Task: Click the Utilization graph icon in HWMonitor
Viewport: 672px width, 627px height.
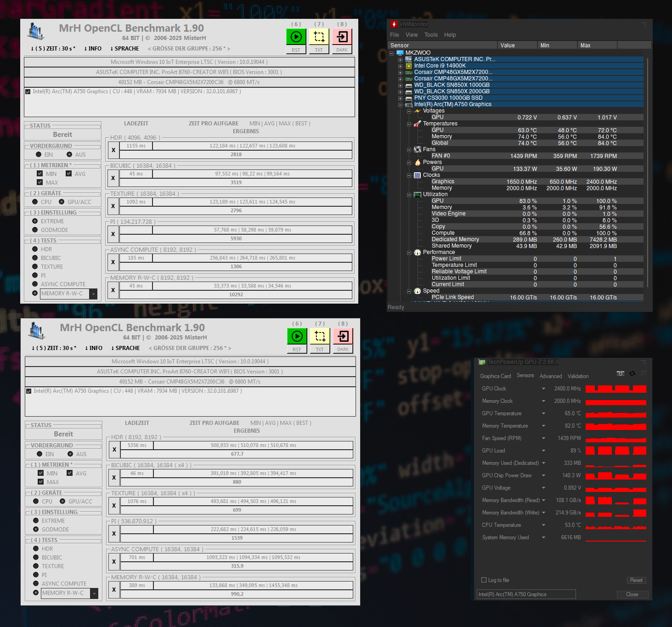Action: 418,194
